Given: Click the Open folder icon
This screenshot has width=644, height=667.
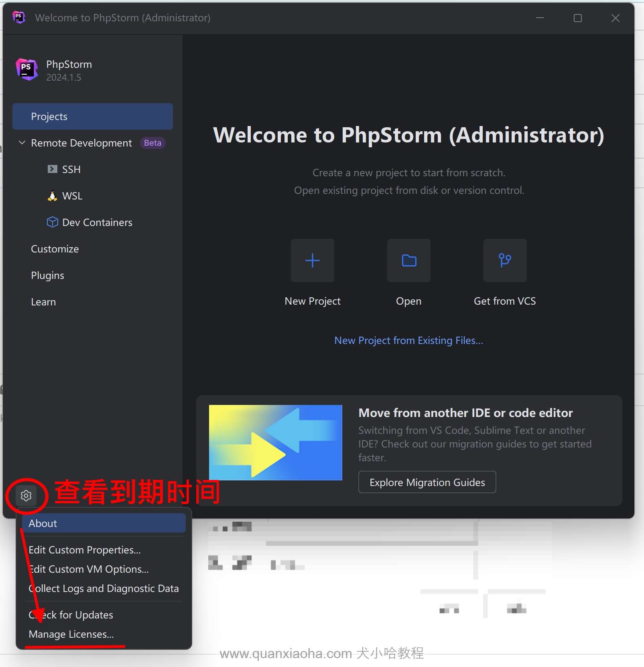Looking at the screenshot, I should tap(409, 260).
